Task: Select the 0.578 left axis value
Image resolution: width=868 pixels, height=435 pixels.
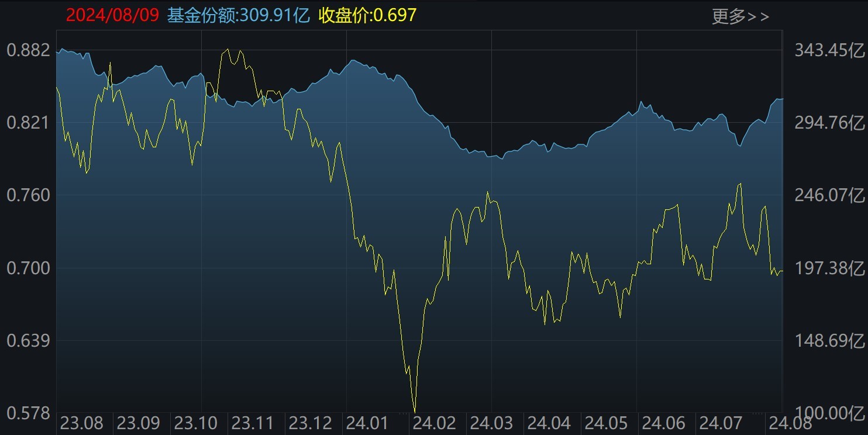Action: [28, 413]
